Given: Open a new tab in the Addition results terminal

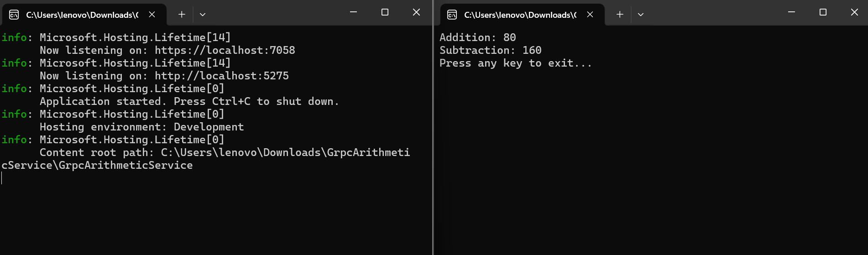Looking at the screenshot, I should coord(620,15).
